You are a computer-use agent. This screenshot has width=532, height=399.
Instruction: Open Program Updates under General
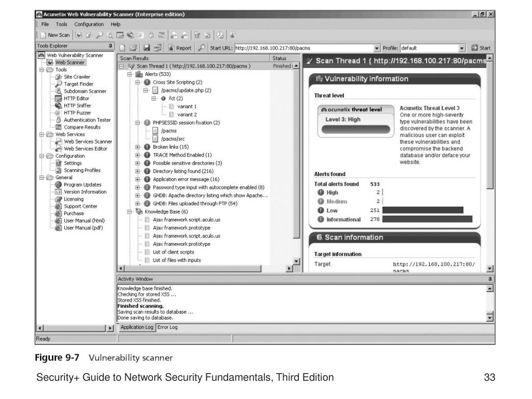click(82, 184)
